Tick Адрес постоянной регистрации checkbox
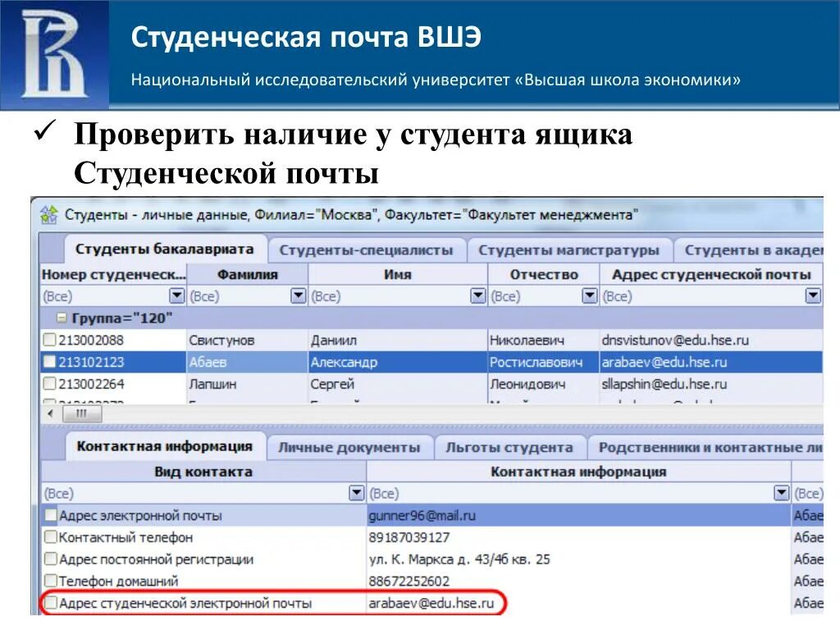The height and width of the screenshot is (630, 840). point(50,559)
